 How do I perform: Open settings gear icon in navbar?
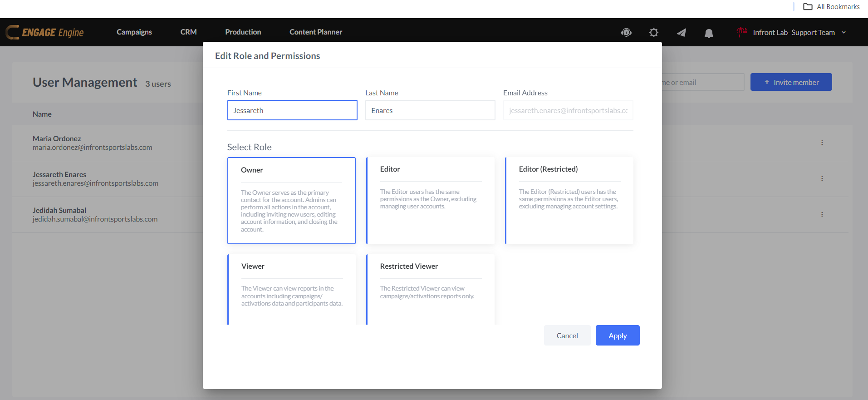(x=653, y=32)
